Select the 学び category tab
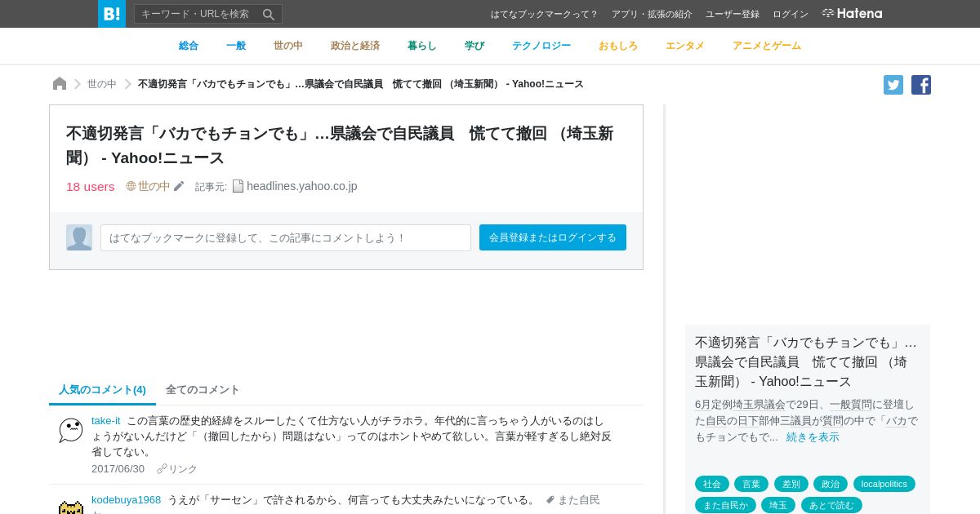This screenshot has height=514, width=980. pos(474,46)
